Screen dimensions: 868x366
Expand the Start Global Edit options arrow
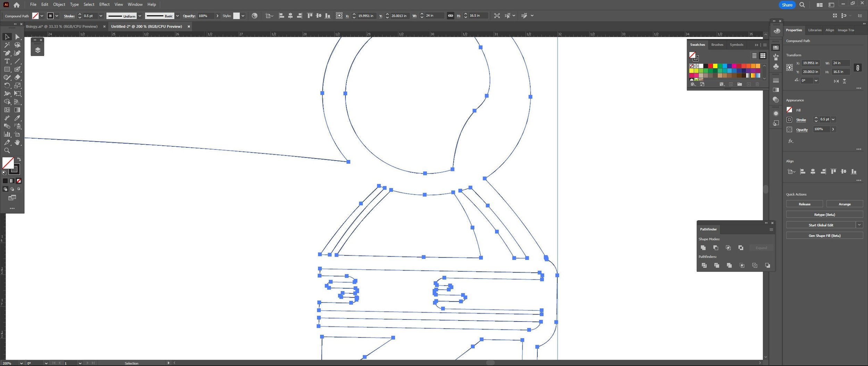pyautogui.click(x=859, y=225)
